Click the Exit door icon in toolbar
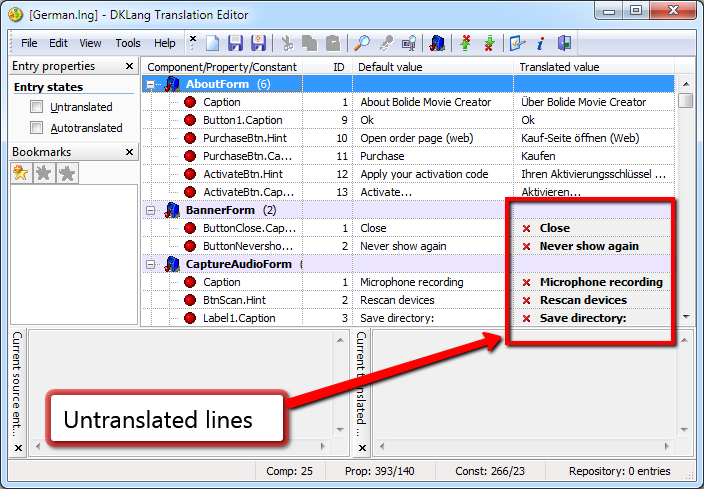 (565, 43)
